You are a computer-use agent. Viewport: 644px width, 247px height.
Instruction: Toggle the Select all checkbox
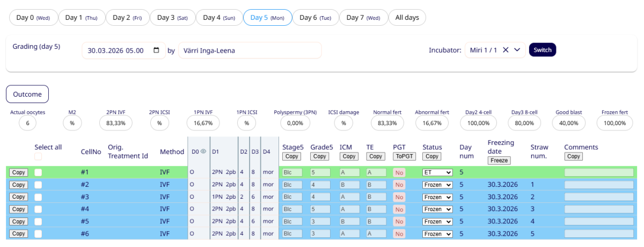tap(38, 156)
